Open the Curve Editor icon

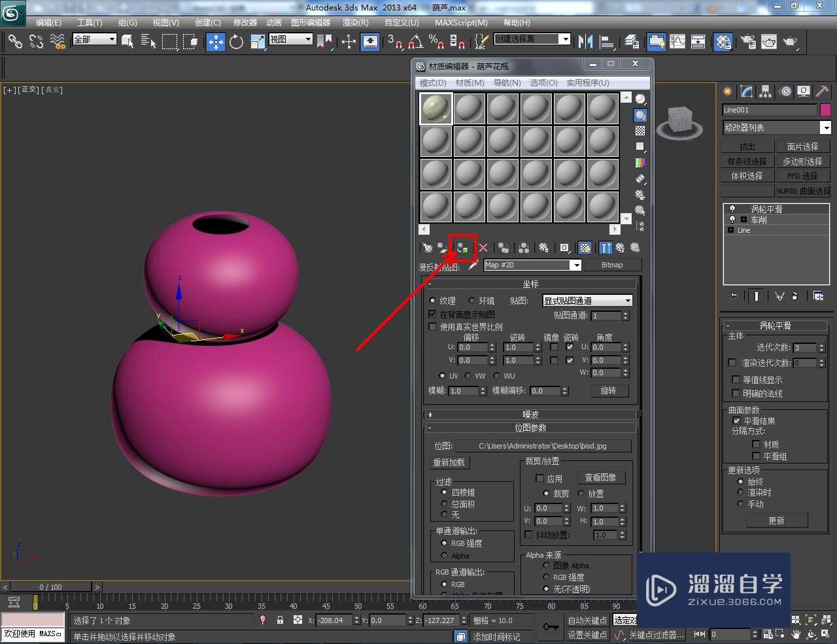point(677,42)
